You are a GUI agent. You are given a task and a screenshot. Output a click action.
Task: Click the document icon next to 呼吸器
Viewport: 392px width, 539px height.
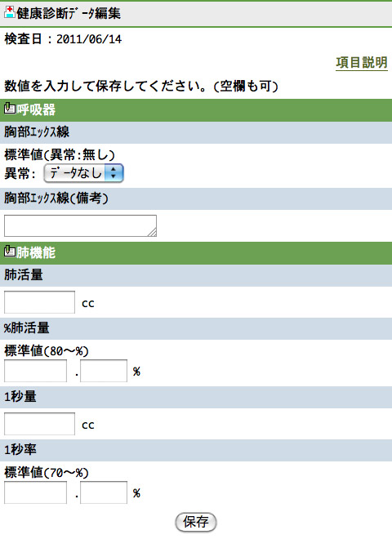pyautogui.click(x=10, y=109)
